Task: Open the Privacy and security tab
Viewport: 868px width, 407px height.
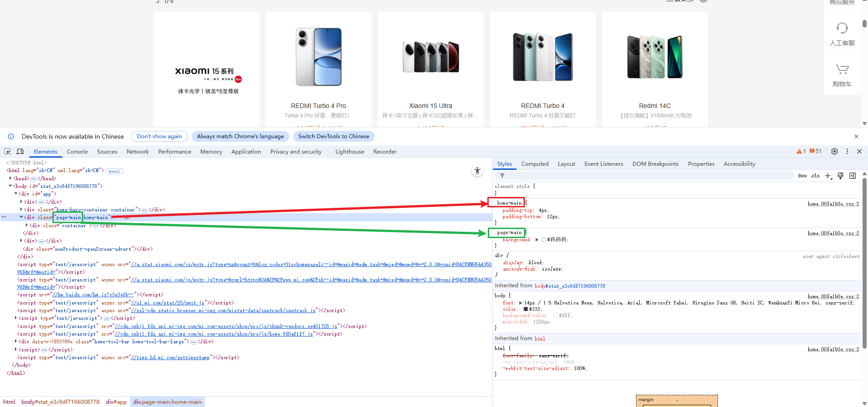Action: [296, 152]
